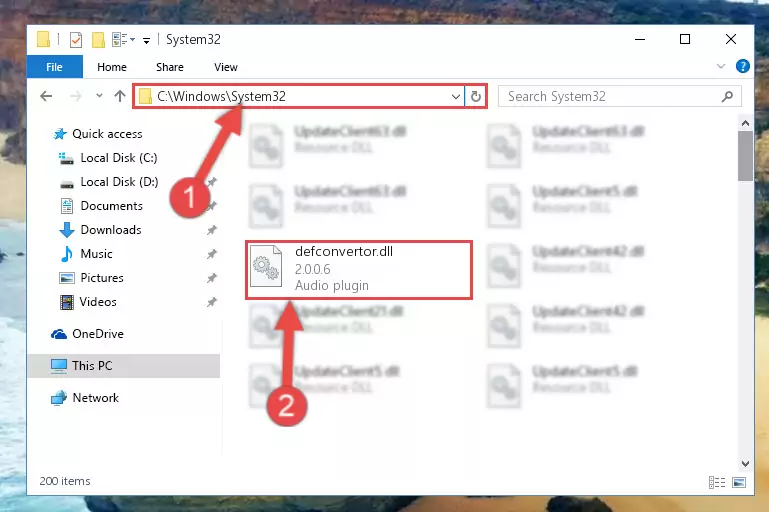Open the recent locations dropdown arrow
The height and width of the screenshot is (512, 769).
pos(99,96)
